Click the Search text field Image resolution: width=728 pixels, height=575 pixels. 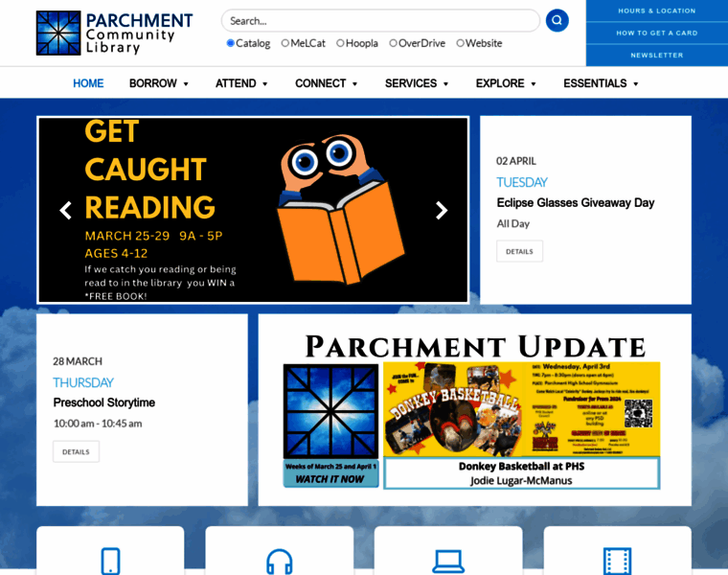tap(380, 20)
